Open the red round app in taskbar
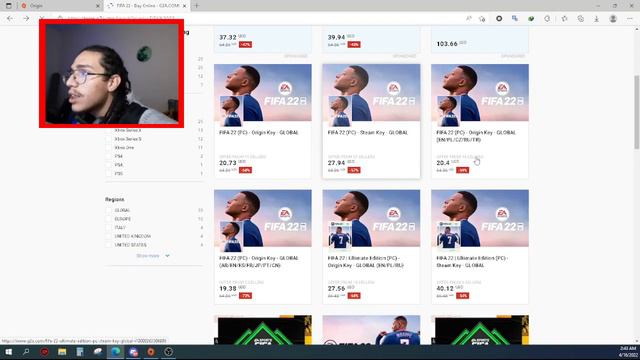This screenshot has width=640, height=360. click(x=44, y=352)
